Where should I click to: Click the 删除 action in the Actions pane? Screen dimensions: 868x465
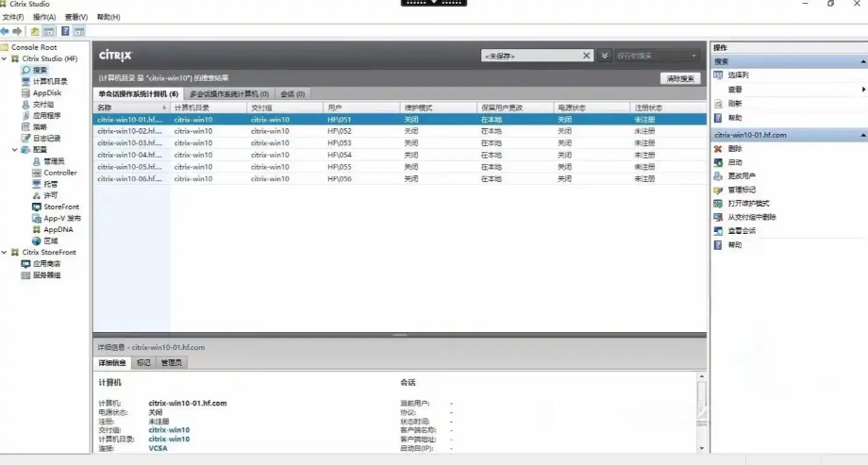[x=735, y=149]
